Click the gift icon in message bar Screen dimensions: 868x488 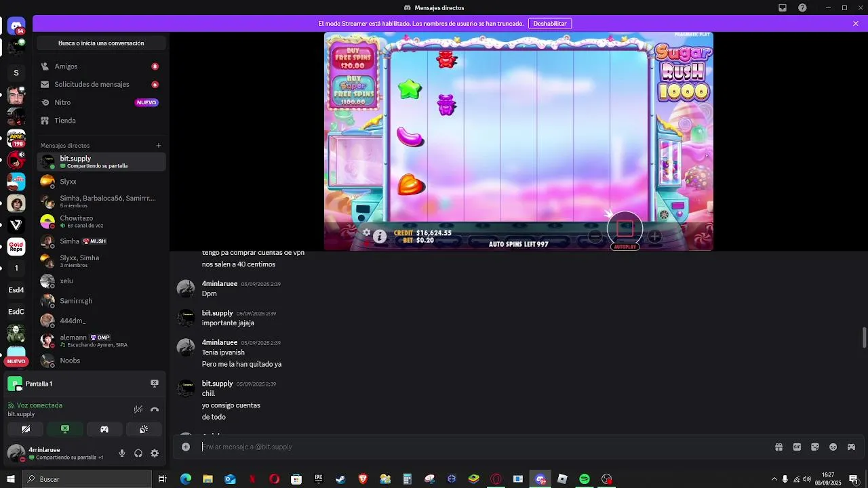tap(778, 447)
